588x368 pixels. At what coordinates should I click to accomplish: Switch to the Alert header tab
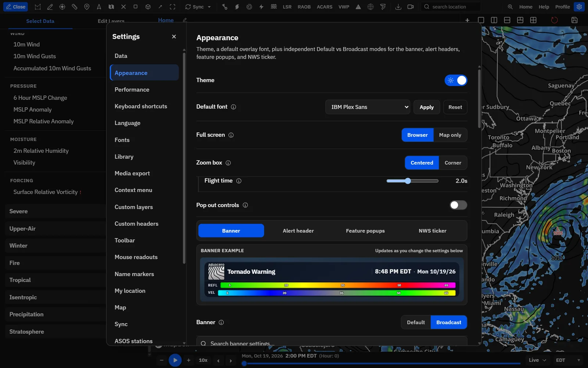coord(298,231)
